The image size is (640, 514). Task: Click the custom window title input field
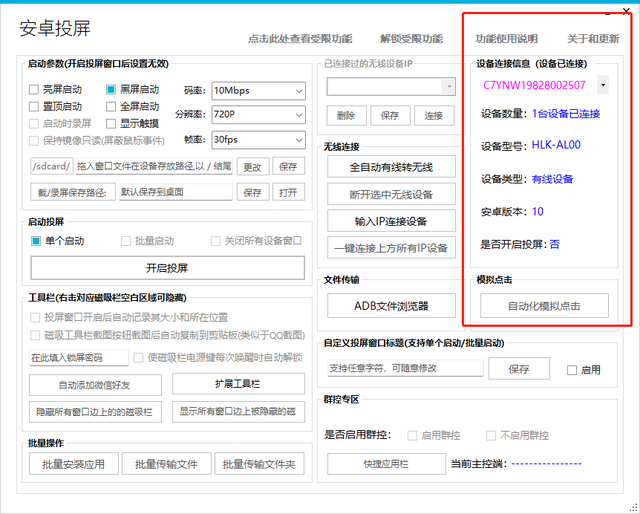click(405, 368)
